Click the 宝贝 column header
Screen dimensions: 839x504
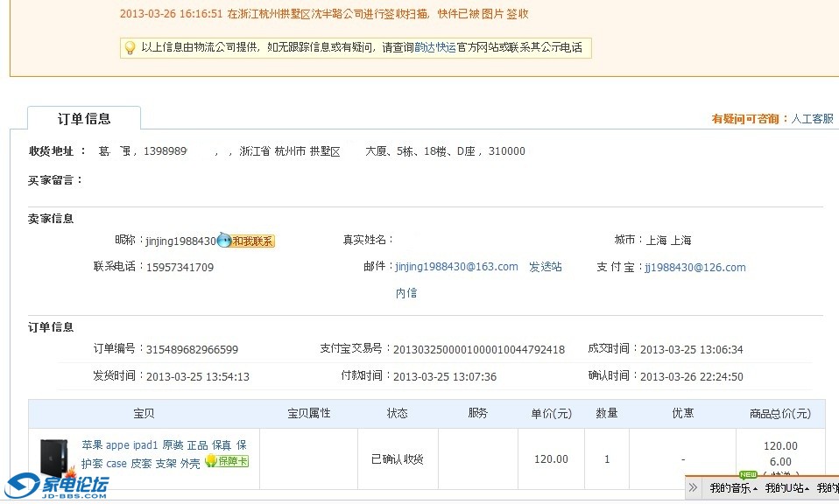(x=144, y=413)
